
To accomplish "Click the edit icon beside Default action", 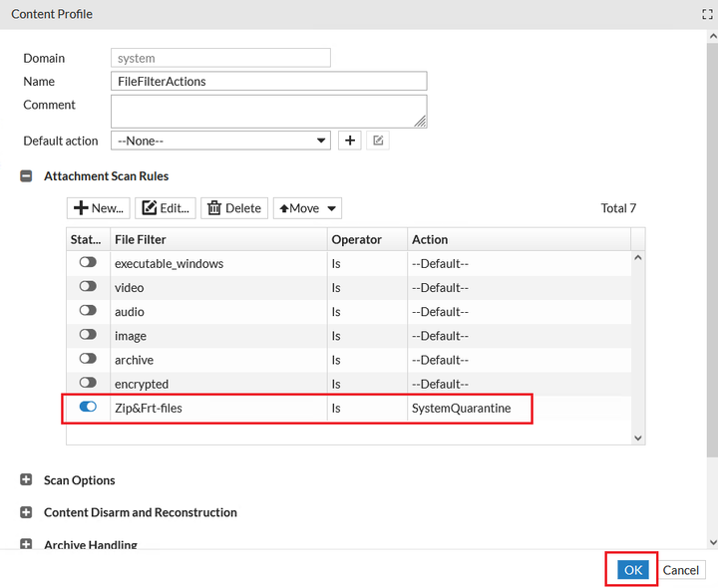I will (378, 141).
